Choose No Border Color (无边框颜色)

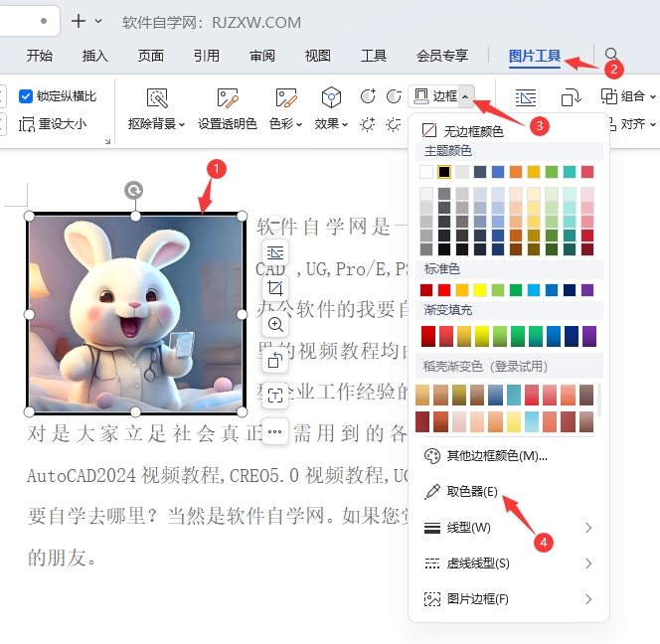click(x=462, y=131)
